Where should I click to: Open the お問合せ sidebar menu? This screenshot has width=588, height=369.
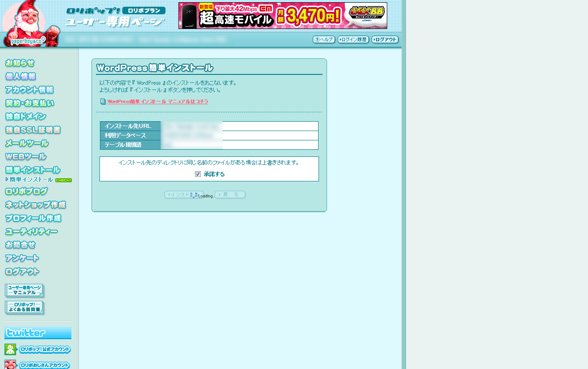[x=21, y=245]
